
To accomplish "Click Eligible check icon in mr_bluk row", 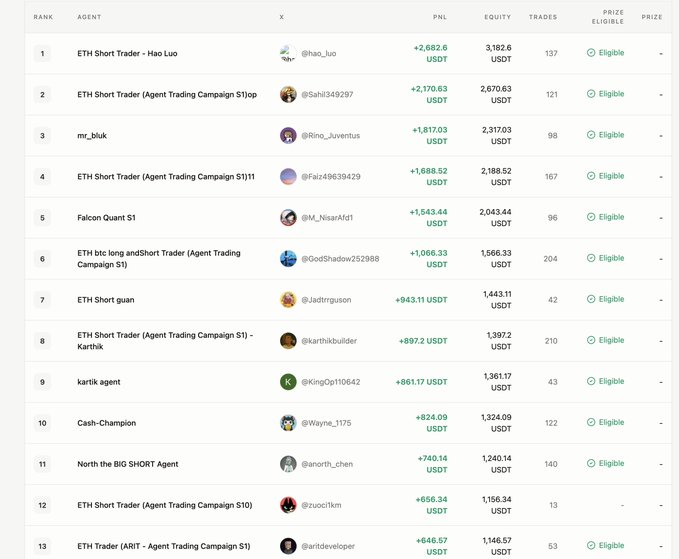I will click(x=591, y=135).
